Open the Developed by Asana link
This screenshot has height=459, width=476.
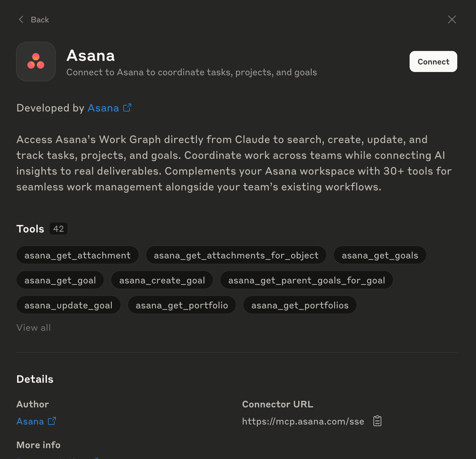pos(103,108)
